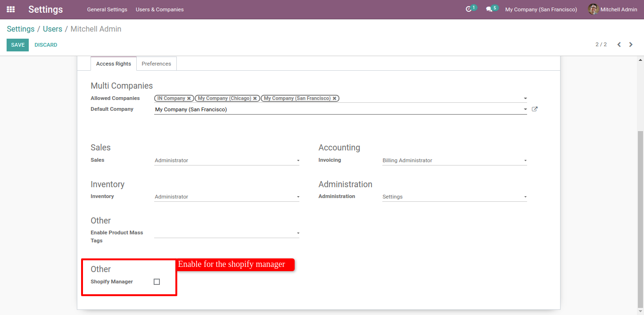Open Enable Product Mass Tags dropdown
This screenshot has height=315, width=644.
click(x=227, y=233)
